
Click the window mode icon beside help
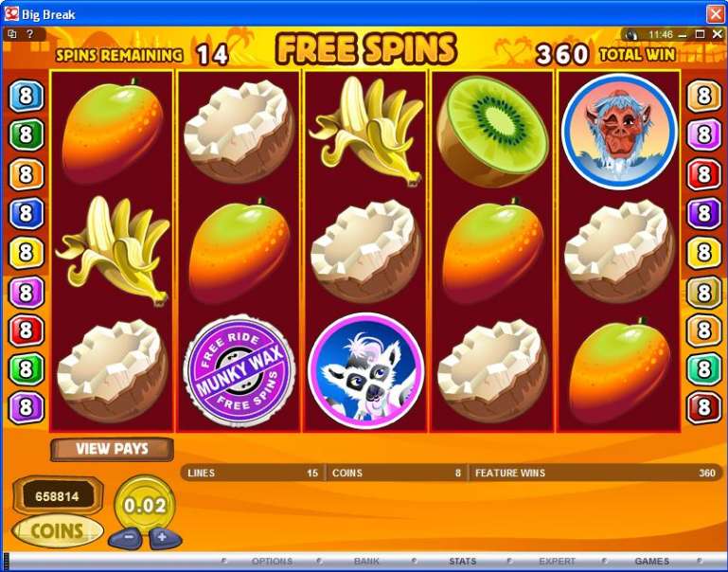12,34
